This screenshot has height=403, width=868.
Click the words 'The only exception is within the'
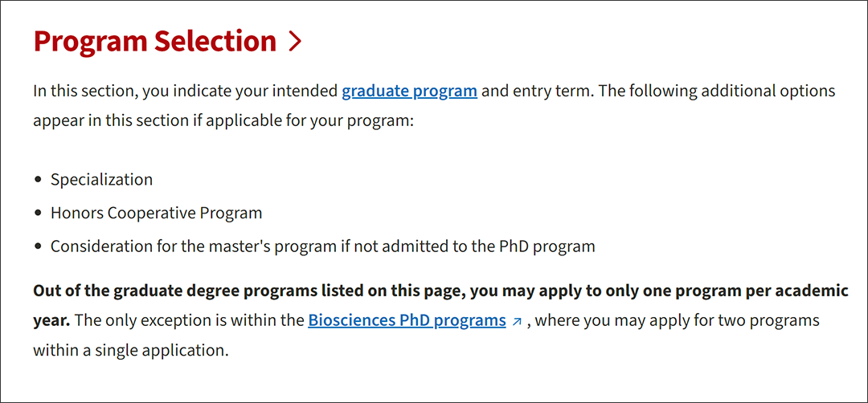190,320
